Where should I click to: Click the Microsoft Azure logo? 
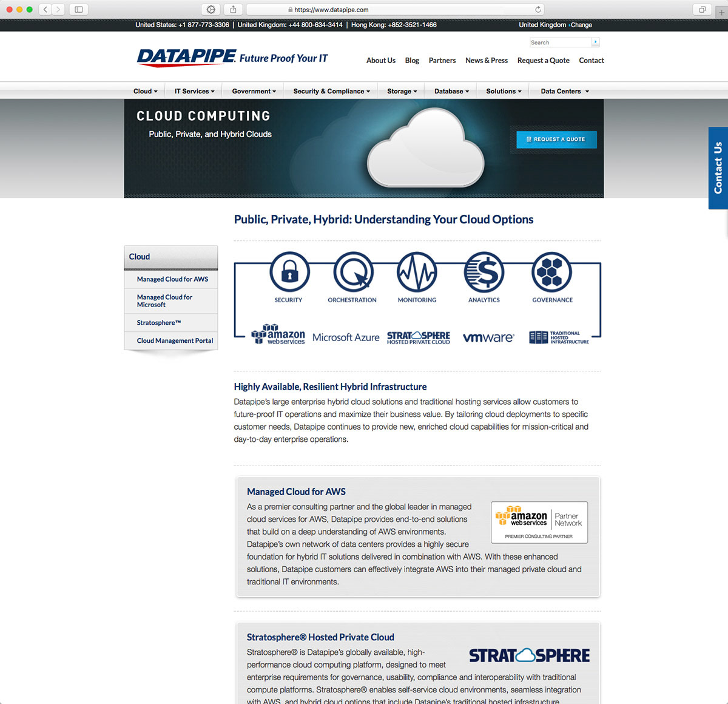346,337
